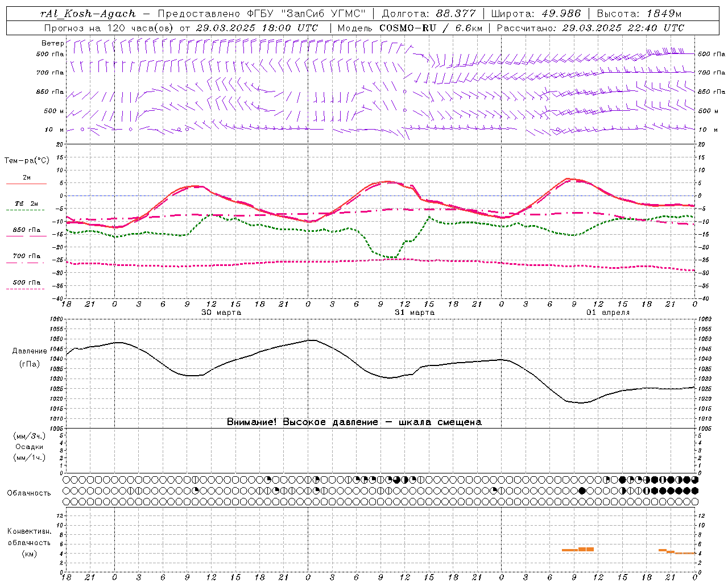728x582 pixels.
Task: Select the forecast start 29.03.2025 18:00 UTC
Action: [257, 28]
